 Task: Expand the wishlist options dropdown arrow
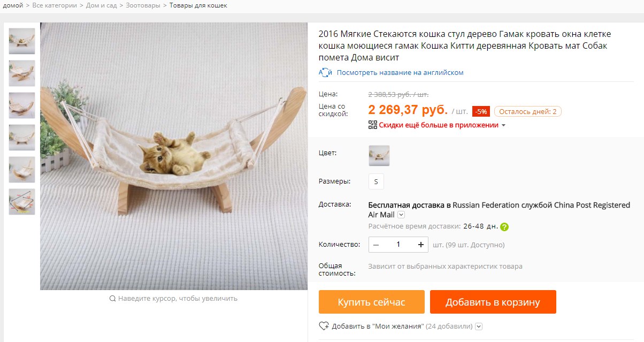[x=479, y=326]
